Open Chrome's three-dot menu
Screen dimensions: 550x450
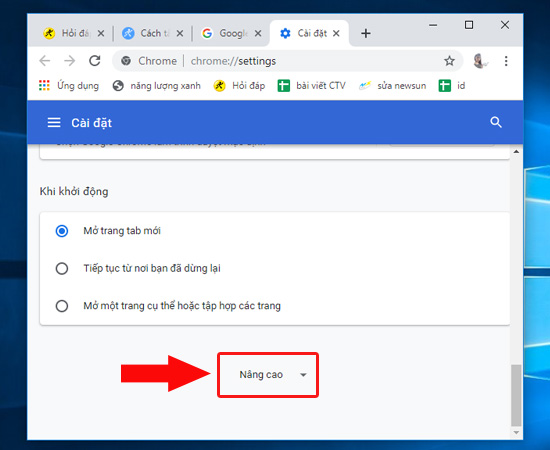pos(506,61)
